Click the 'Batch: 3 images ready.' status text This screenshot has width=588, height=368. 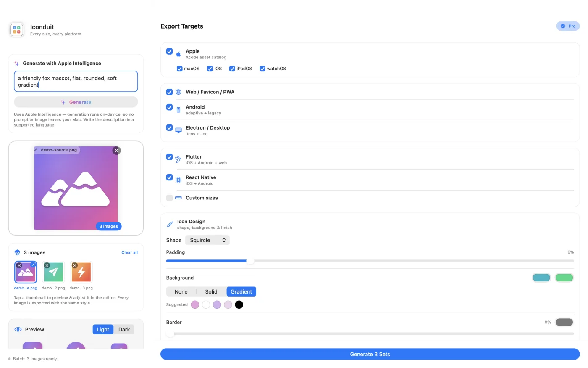click(x=35, y=359)
